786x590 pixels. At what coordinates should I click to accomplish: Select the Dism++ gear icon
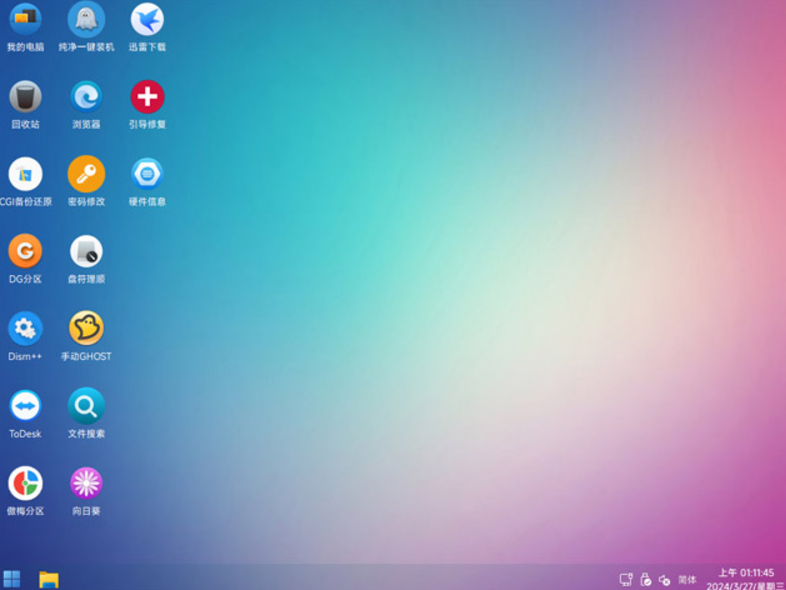coord(25,328)
